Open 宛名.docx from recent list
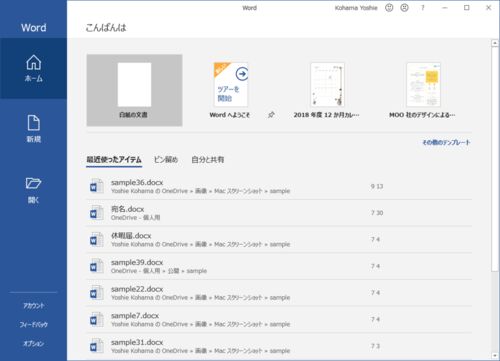500x361 pixels. [279, 213]
